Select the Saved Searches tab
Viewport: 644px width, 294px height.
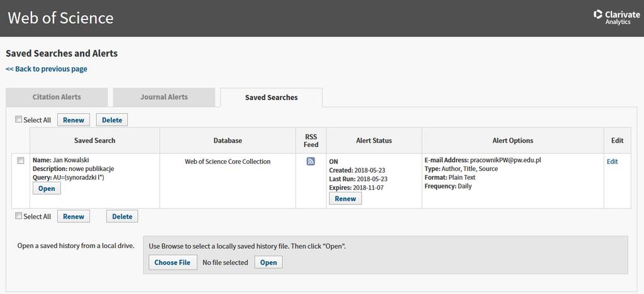[x=271, y=97]
